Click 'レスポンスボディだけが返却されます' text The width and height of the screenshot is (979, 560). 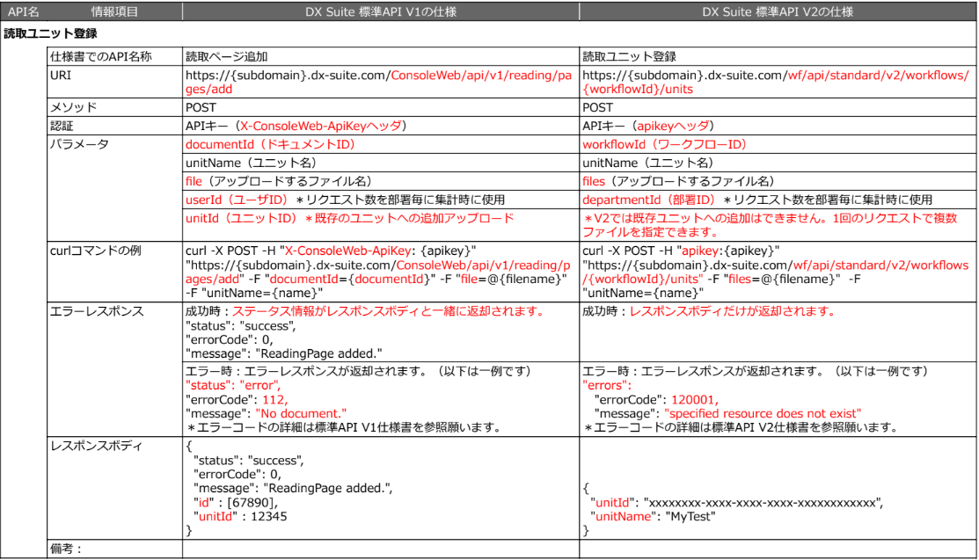[x=732, y=311]
